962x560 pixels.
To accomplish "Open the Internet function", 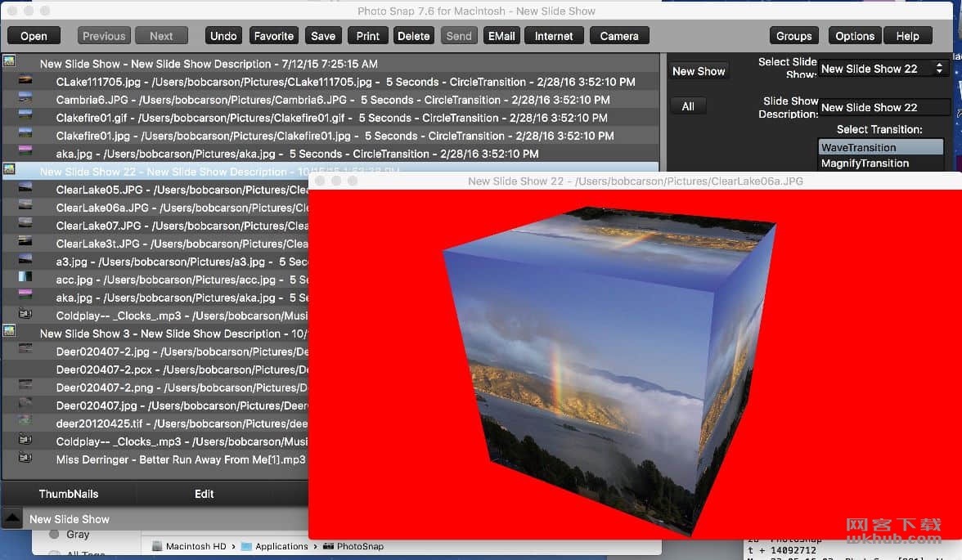I will 553,36.
